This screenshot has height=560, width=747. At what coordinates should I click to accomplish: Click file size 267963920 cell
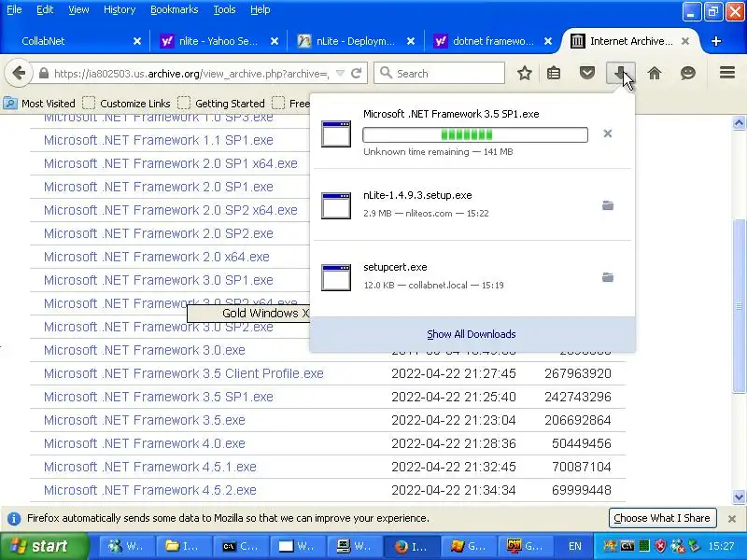pyautogui.click(x=578, y=373)
